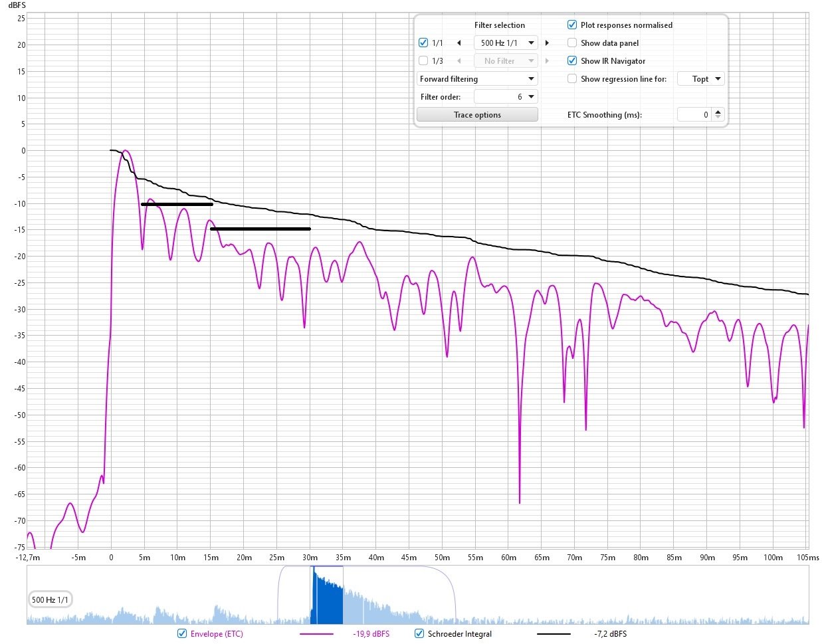Disable Plot responses normalised
Screen dimensions: 822x644
coord(572,25)
